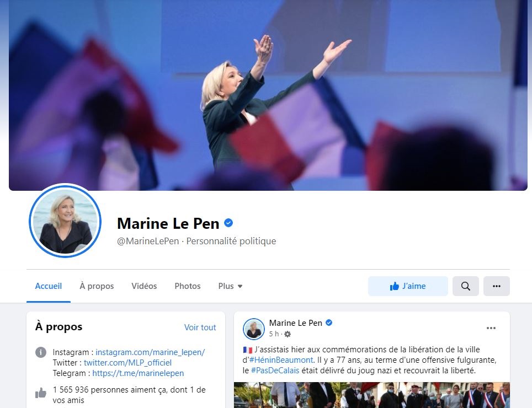Click the verified badge in post header

pyautogui.click(x=329, y=323)
